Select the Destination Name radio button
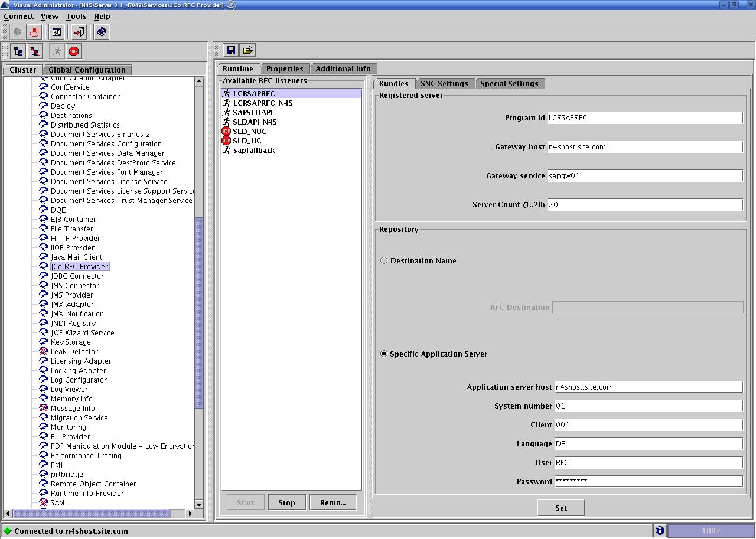Viewport: 756px width, 539px height. pos(384,260)
